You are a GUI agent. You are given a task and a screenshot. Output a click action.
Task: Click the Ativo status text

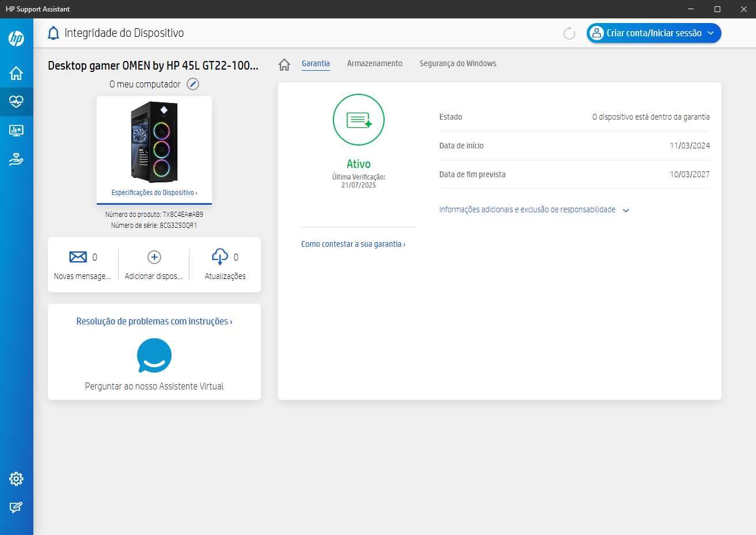point(359,164)
